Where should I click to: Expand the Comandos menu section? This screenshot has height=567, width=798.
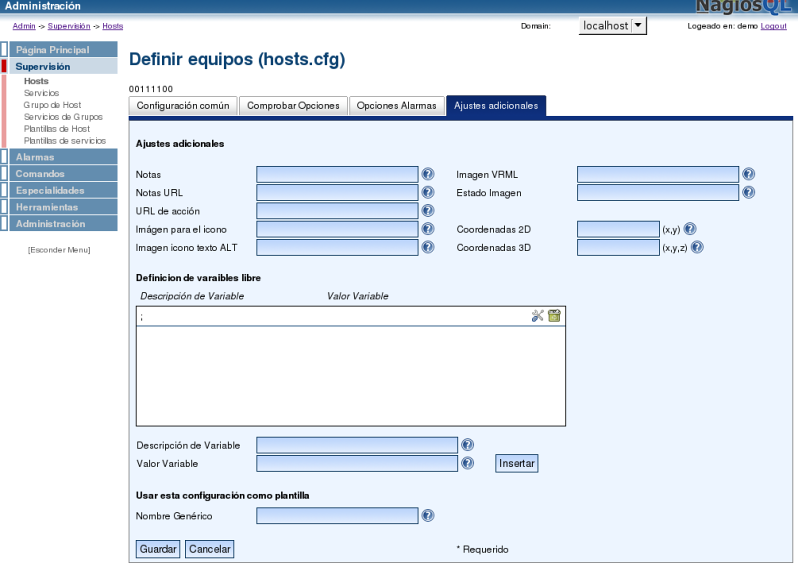coord(40,174)
